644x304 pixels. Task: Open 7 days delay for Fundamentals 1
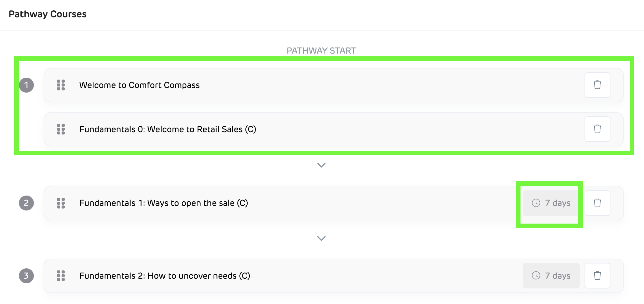(551, 203)
